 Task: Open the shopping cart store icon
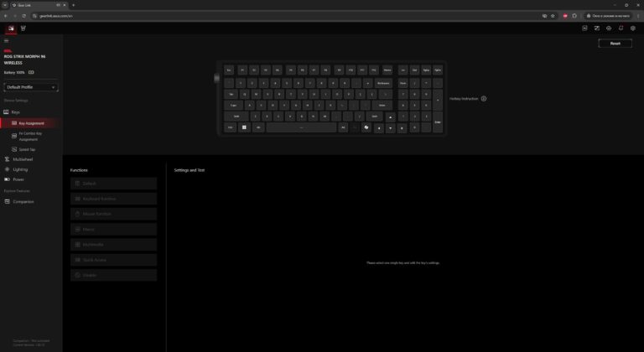(23, 28)
